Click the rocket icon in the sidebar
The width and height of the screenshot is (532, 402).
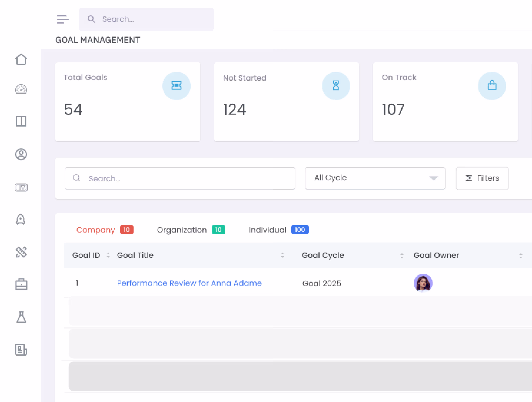21,219
